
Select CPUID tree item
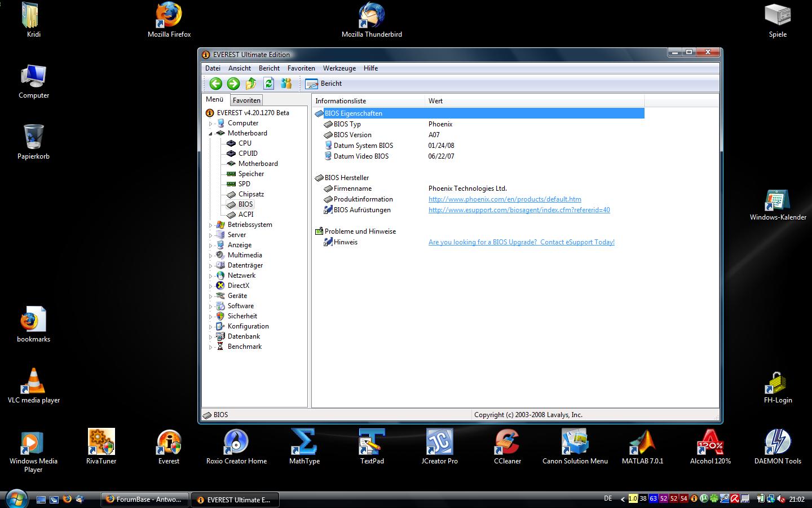[x=248, y=154]
